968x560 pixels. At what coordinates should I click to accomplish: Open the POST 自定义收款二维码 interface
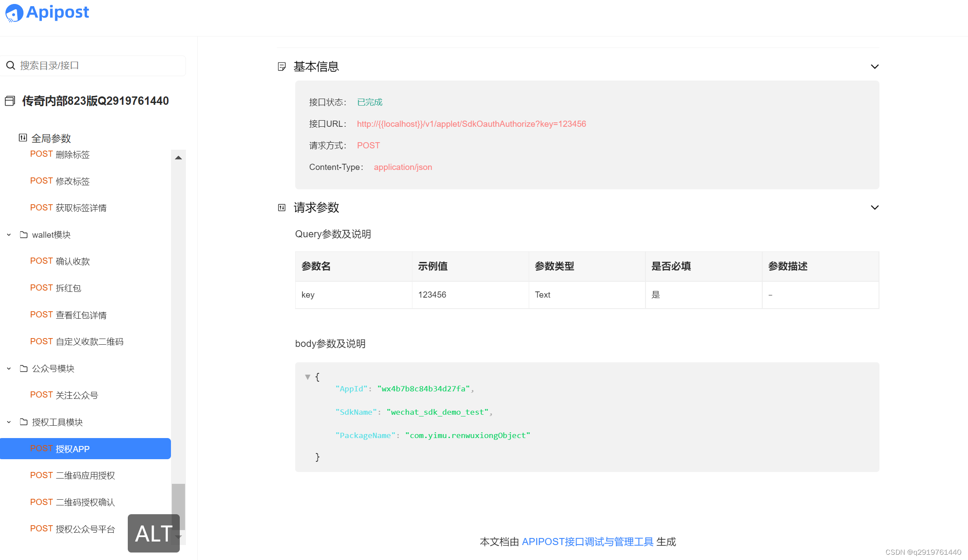77,342
